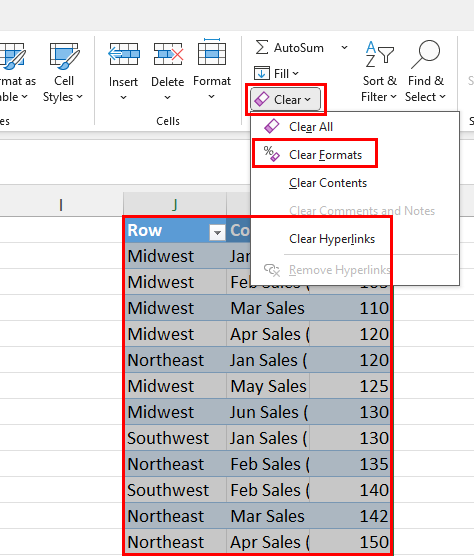Click the Delete cells icon
This screenshot has height=556, width=474.
(168, 54)
